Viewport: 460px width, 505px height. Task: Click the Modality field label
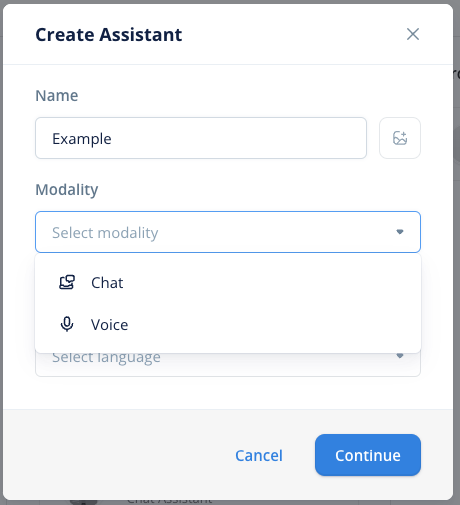coord(67,190)
